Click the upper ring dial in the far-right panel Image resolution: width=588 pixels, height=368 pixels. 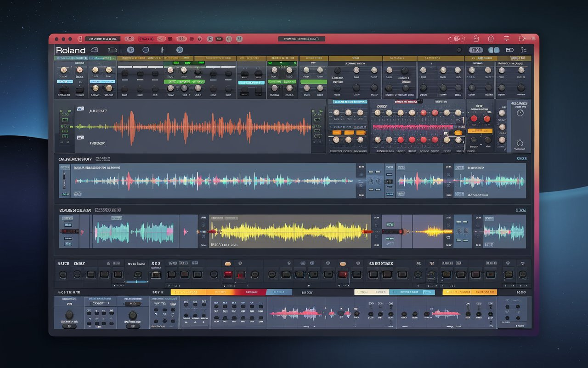click(x=520, y=113)
